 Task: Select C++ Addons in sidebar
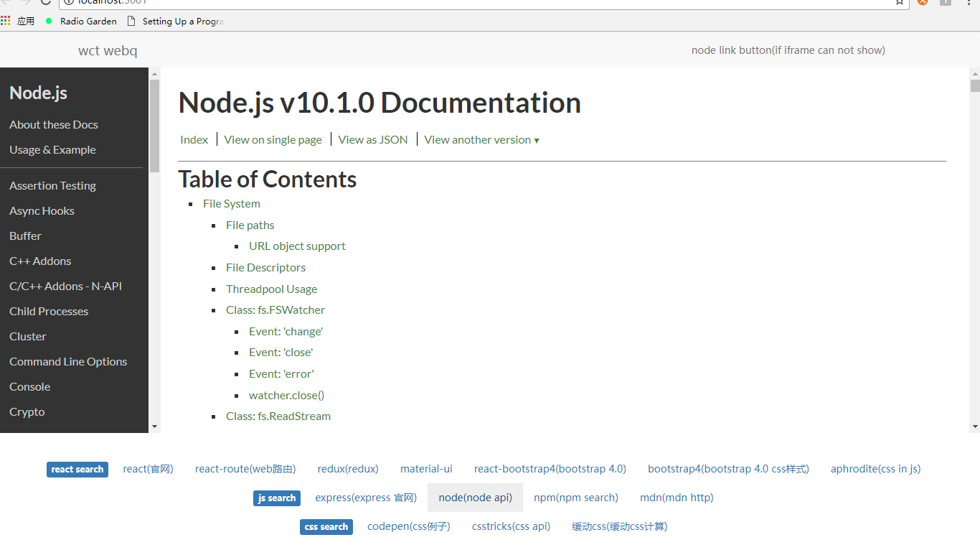(x=40, y=261)
